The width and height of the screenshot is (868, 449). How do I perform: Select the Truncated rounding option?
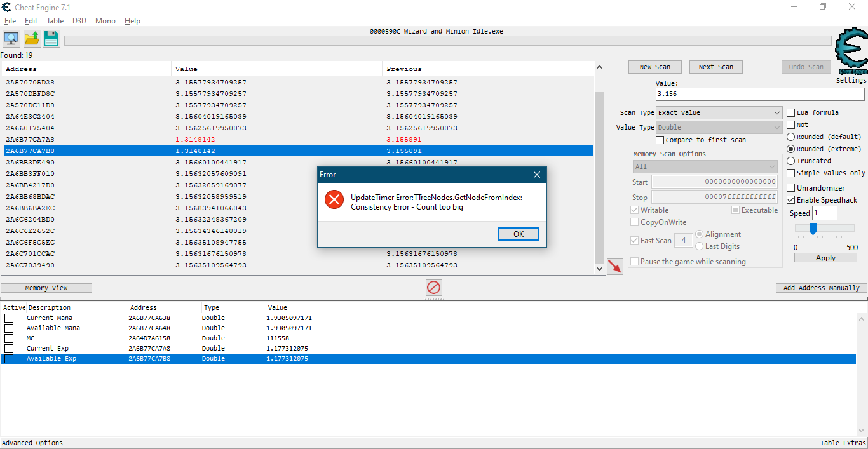coord(790,161)
